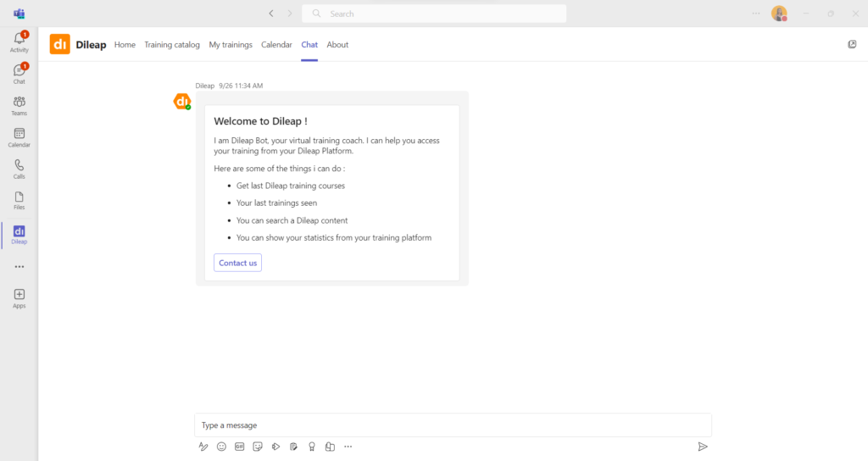Open the Apps store in sidebar
Screen dimensions: 868x461
[x=19, y=298]
